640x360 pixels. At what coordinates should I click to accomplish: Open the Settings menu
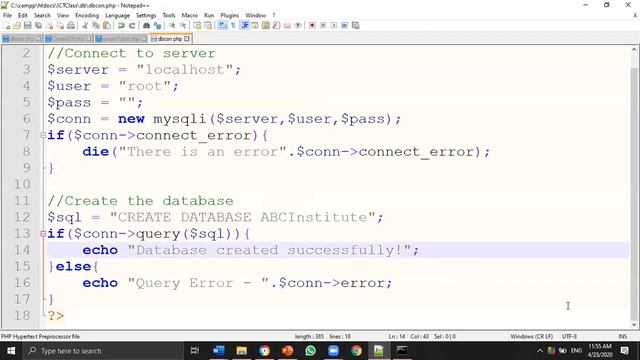[x=146, y=15]
